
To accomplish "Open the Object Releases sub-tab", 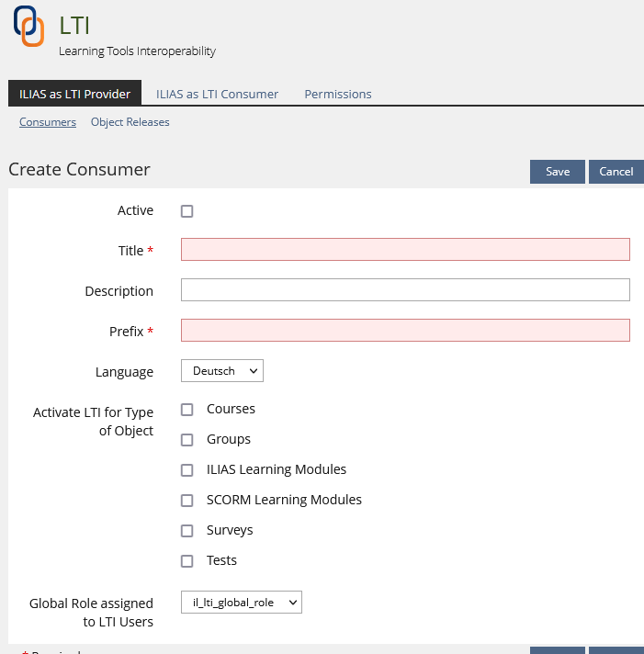I will click(130, 122).
